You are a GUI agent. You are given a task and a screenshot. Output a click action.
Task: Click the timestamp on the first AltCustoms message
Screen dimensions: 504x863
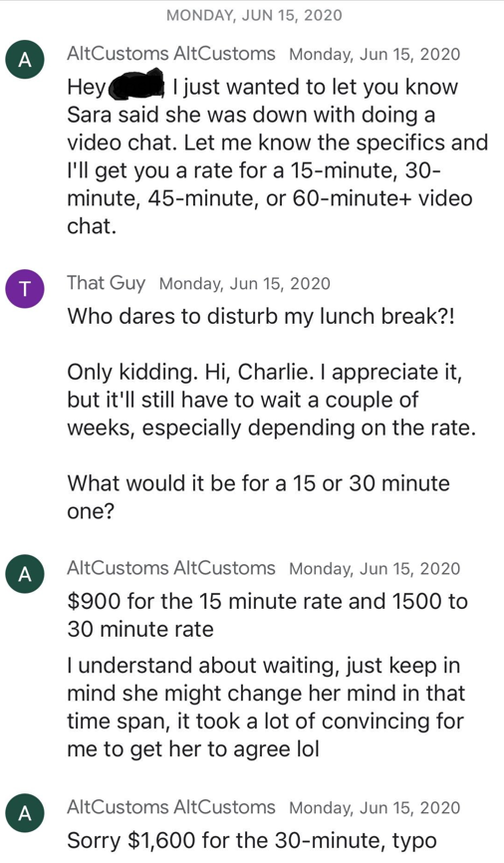pos(375,55)
